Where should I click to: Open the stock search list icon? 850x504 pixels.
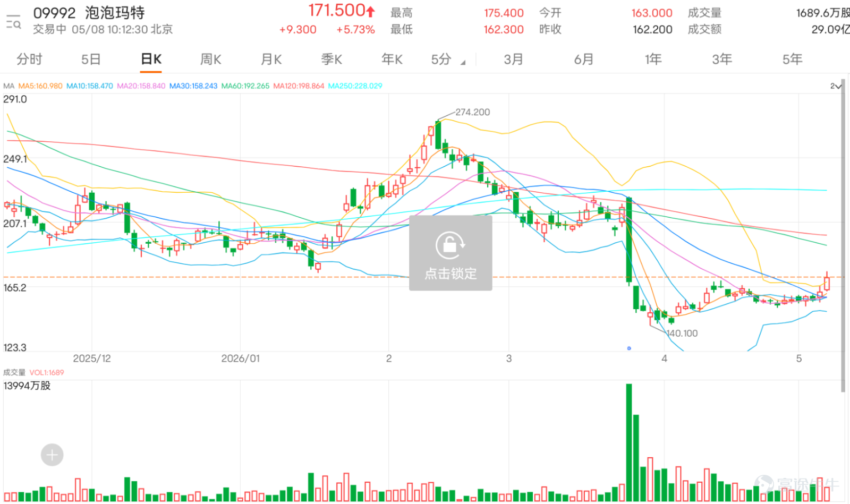click(13, 22)
